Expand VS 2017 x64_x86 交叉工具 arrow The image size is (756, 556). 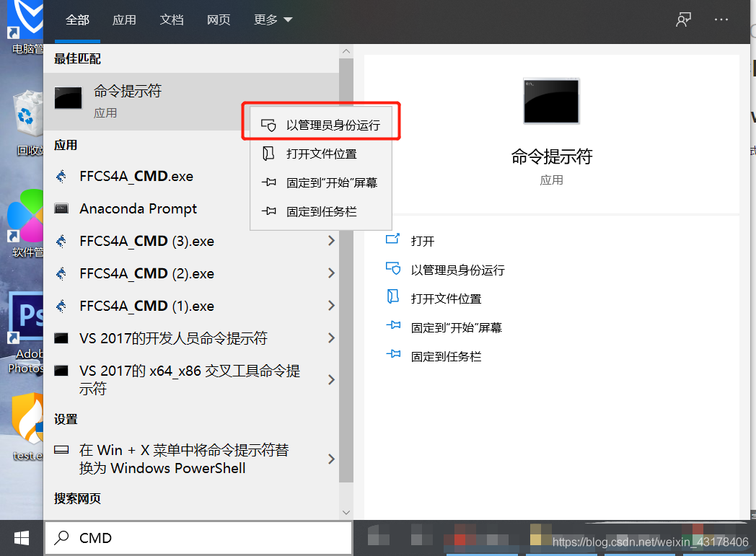(x=331, y=379)
